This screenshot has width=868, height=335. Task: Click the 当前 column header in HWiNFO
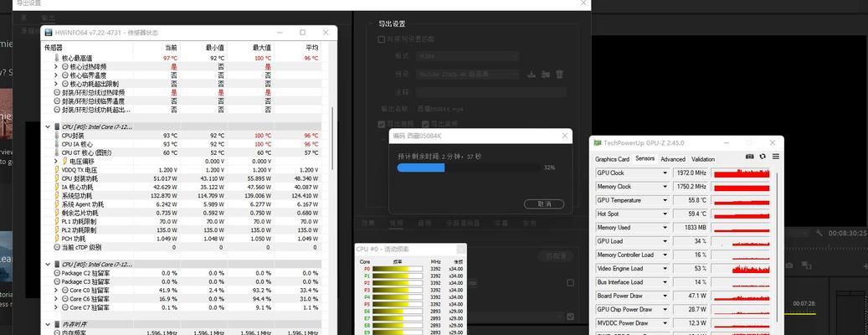[171, 48]
